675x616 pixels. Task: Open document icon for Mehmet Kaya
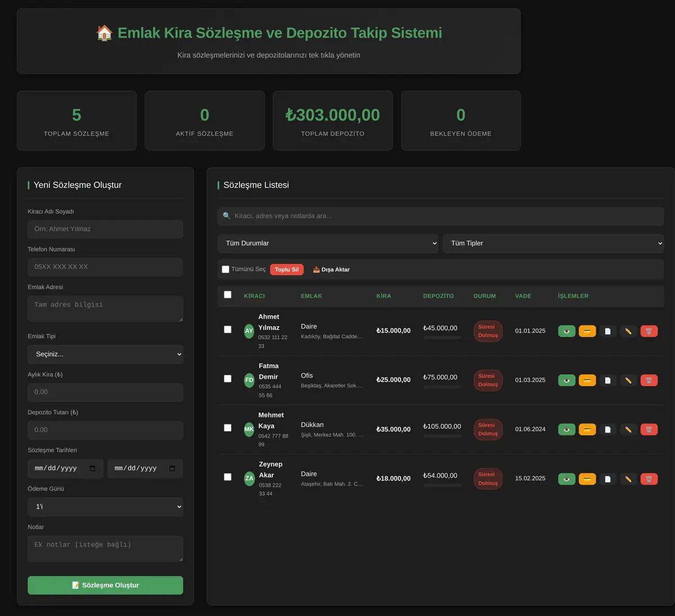tap(607, 429)
